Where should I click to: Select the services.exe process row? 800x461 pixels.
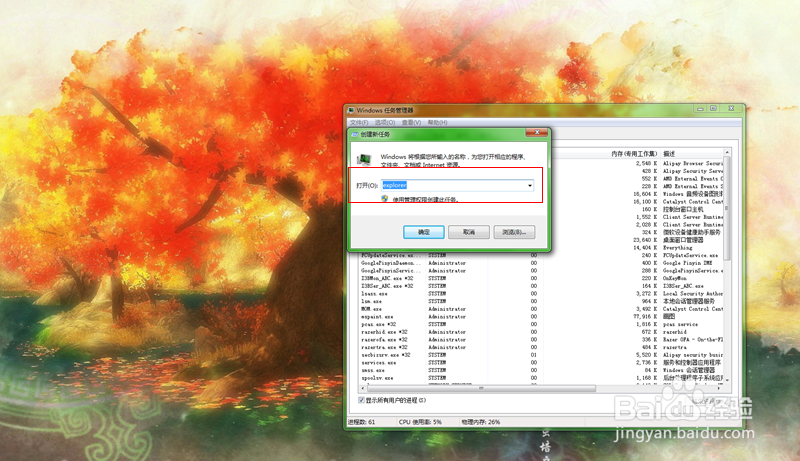(541, 363)
